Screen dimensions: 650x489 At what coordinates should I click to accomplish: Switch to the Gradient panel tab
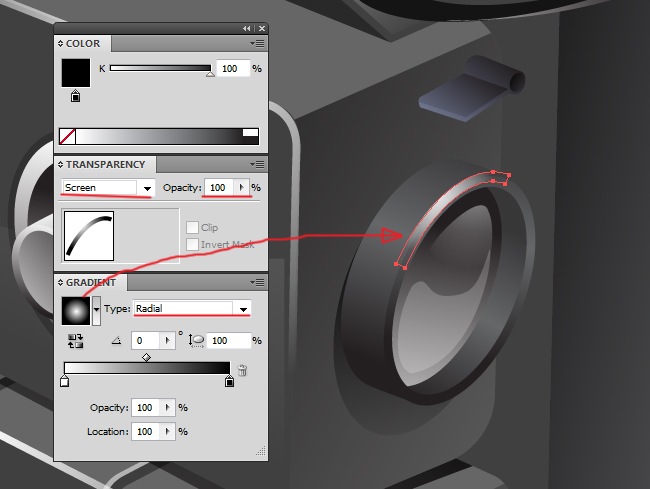(91, 283)
